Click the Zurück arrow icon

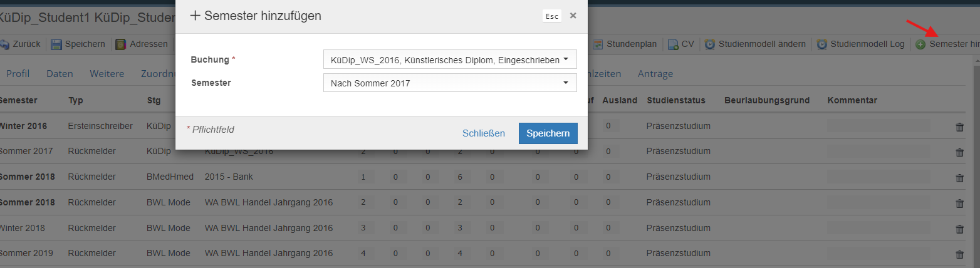(x=4, y=44)
